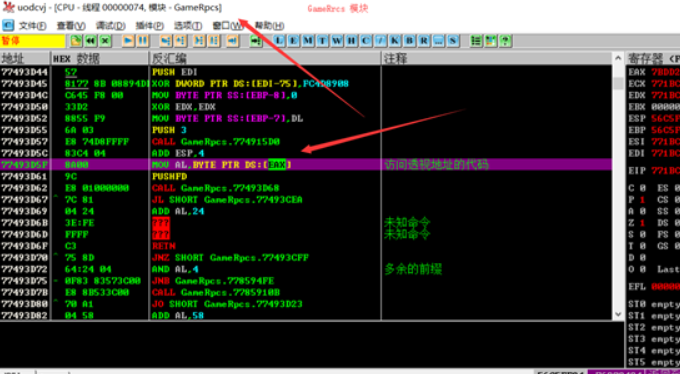680x374 pixels.
Task: Select address 77493D50 row
Action: (x=306, y=106)
